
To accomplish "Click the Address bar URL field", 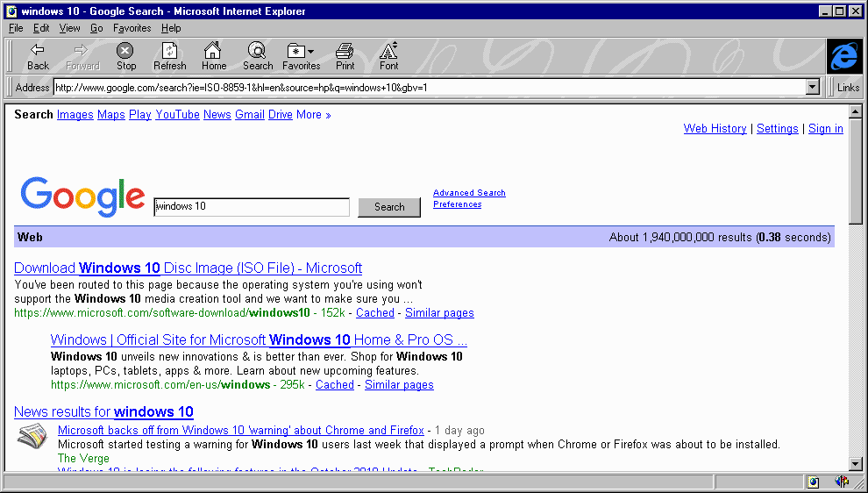I will (430, 87).
